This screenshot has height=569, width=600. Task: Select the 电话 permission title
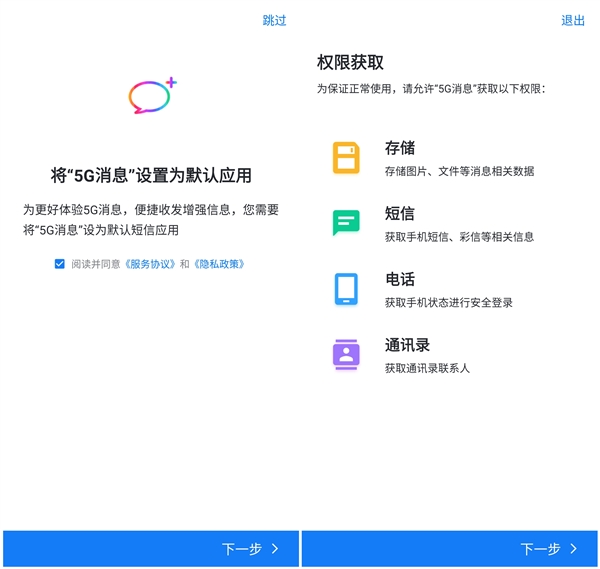pos(399,280)
